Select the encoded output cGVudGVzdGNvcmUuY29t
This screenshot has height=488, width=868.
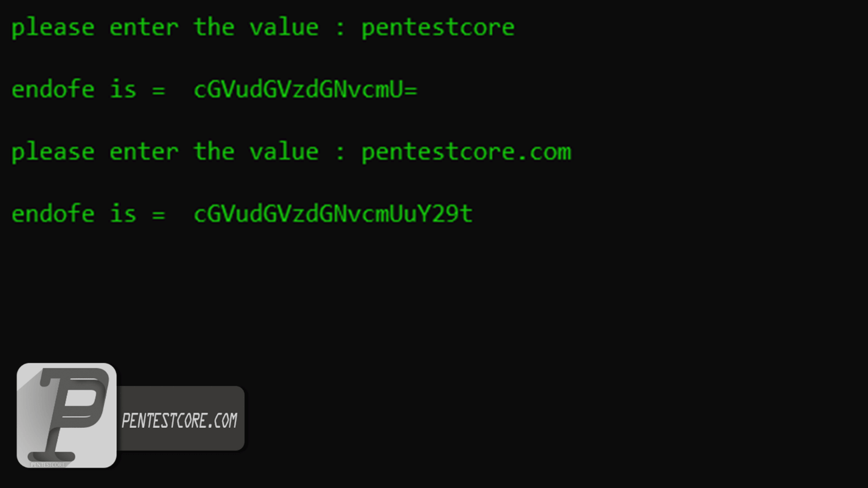click(x=333, y=214)
